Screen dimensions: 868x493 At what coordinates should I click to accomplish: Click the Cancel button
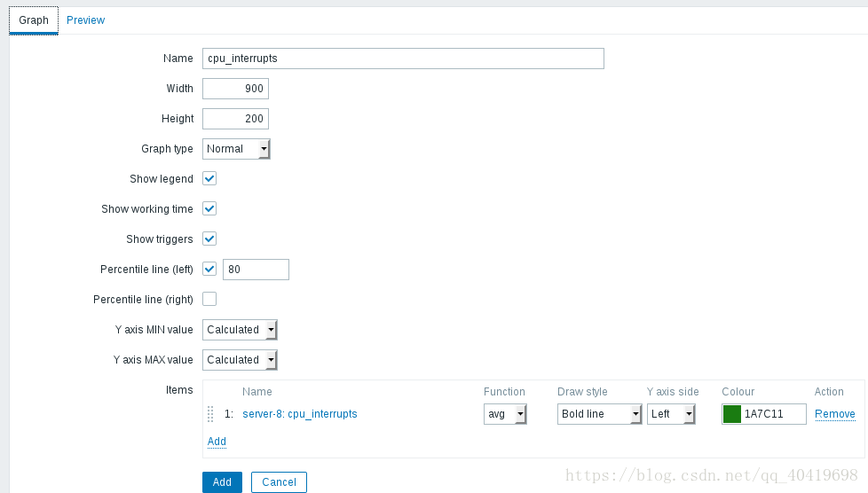(279, 482)
